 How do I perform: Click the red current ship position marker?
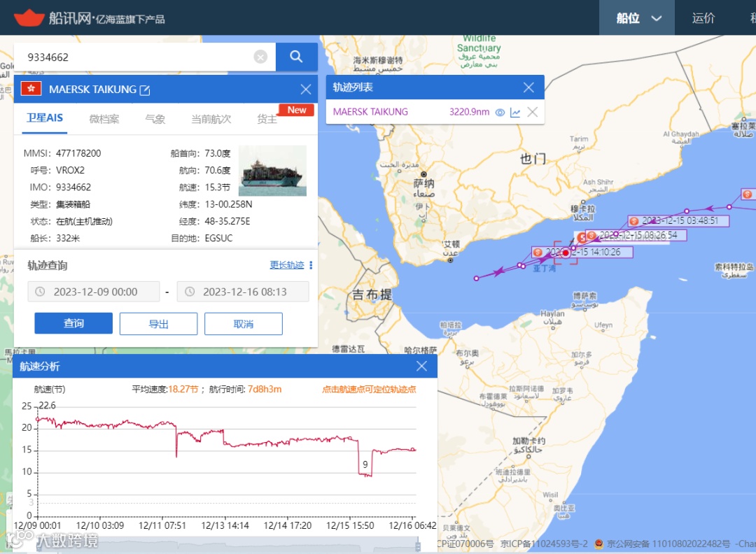tap(566, 253)
